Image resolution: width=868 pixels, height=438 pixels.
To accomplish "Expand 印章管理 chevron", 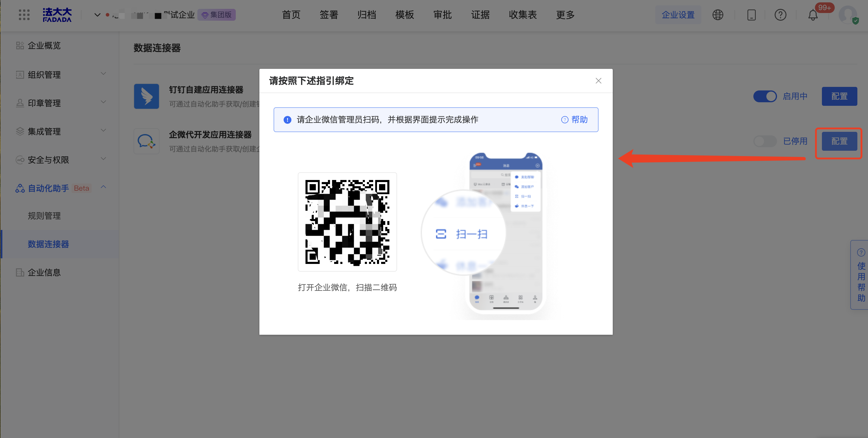I will click(103, 102).
